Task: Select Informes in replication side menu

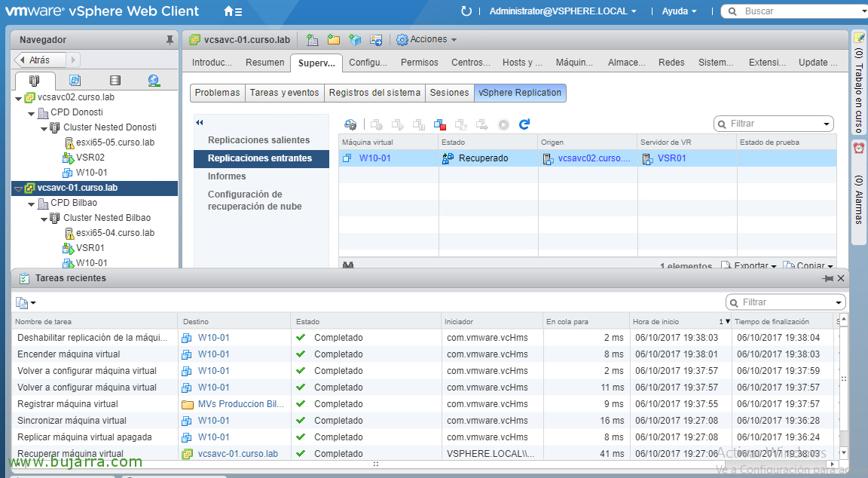Action: pos(227,176)
